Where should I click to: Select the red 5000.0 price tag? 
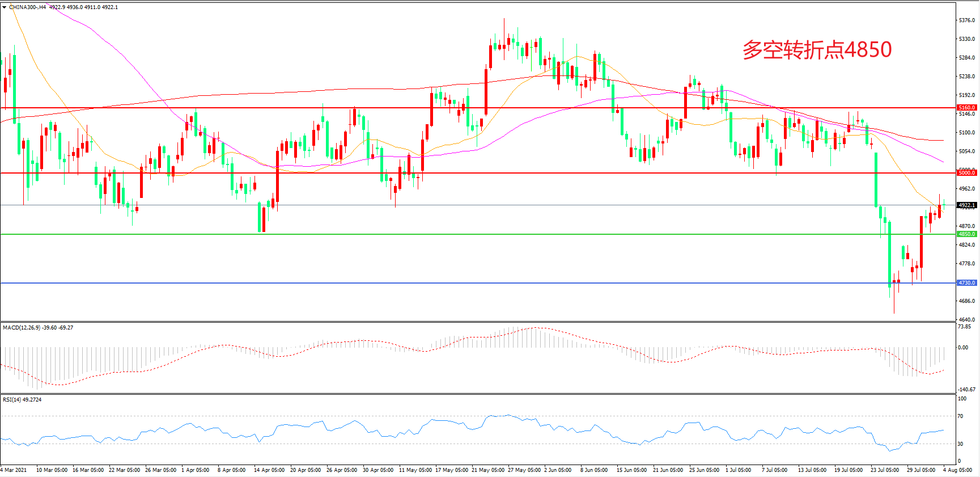[966, 173]
